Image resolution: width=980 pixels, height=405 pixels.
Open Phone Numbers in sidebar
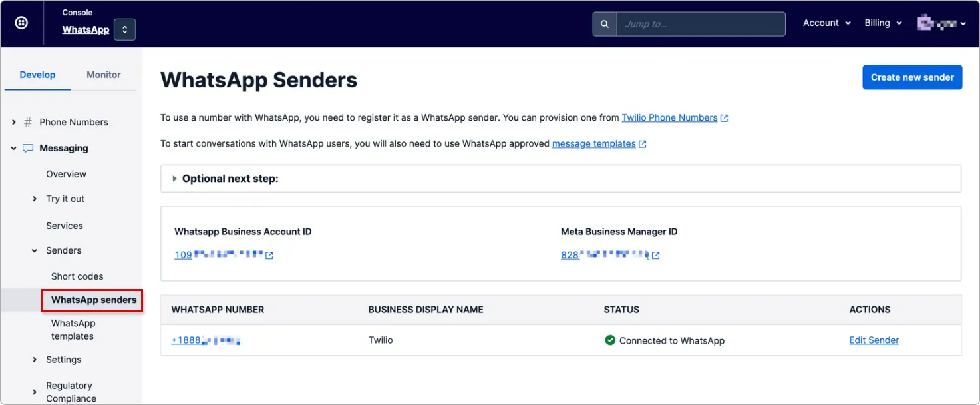point(73,122)
